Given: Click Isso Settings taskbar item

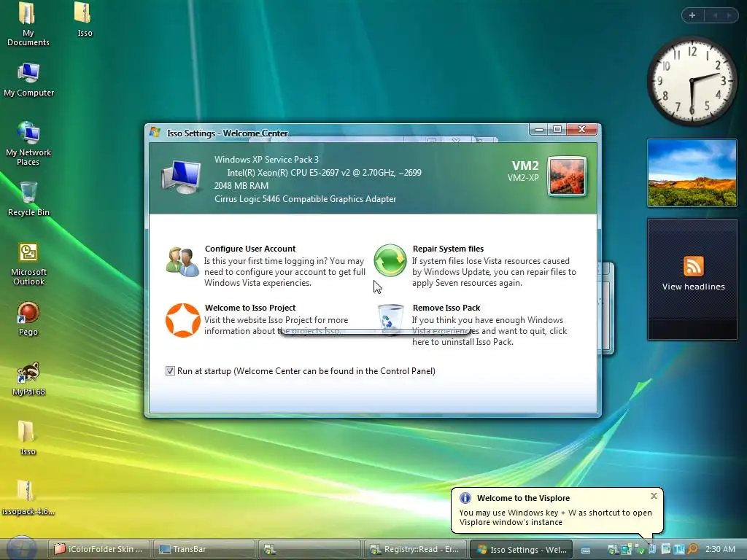Looking at the screenshot, I should 520,549.
